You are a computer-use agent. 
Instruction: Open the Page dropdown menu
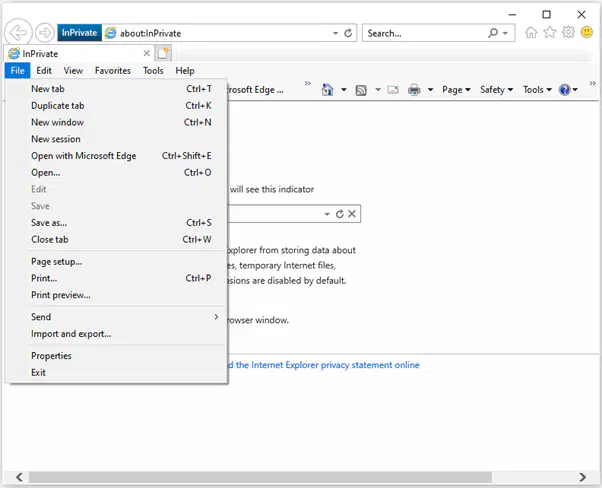tap(456, 90)
